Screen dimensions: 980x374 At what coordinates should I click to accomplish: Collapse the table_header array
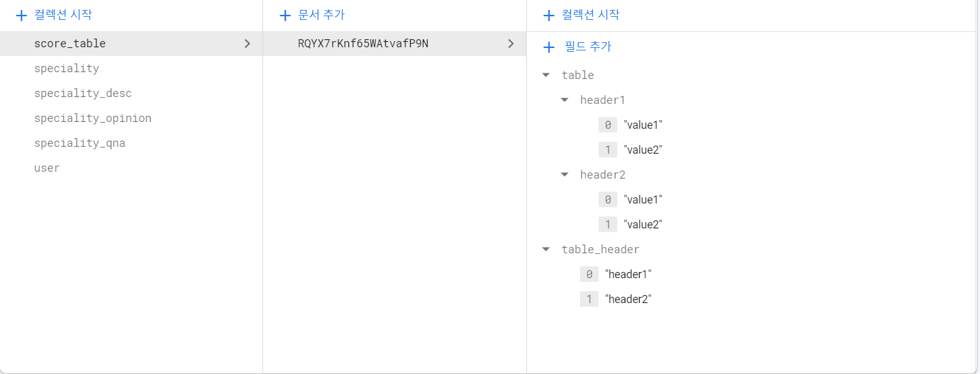[x=546, y=250]
